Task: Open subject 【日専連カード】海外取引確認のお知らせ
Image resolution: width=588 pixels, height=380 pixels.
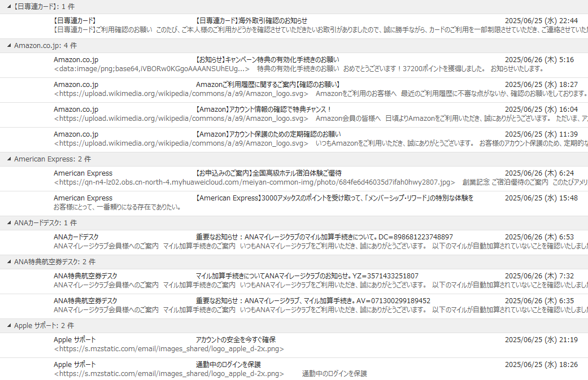Action: (251, 21)
